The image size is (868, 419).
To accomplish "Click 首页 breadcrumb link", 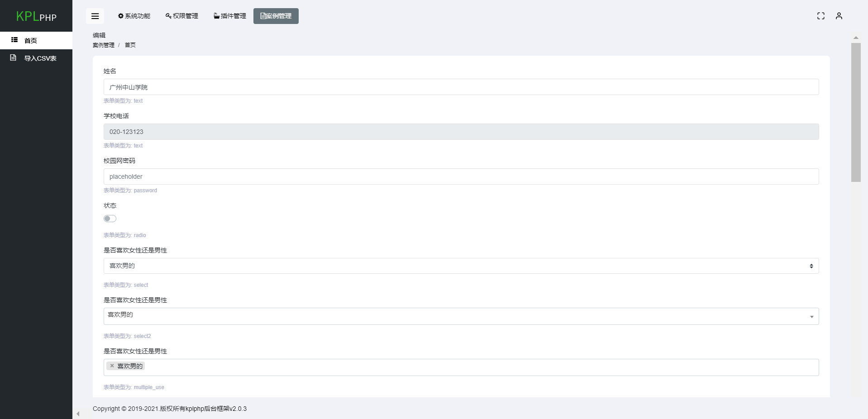I will (130, 45).
